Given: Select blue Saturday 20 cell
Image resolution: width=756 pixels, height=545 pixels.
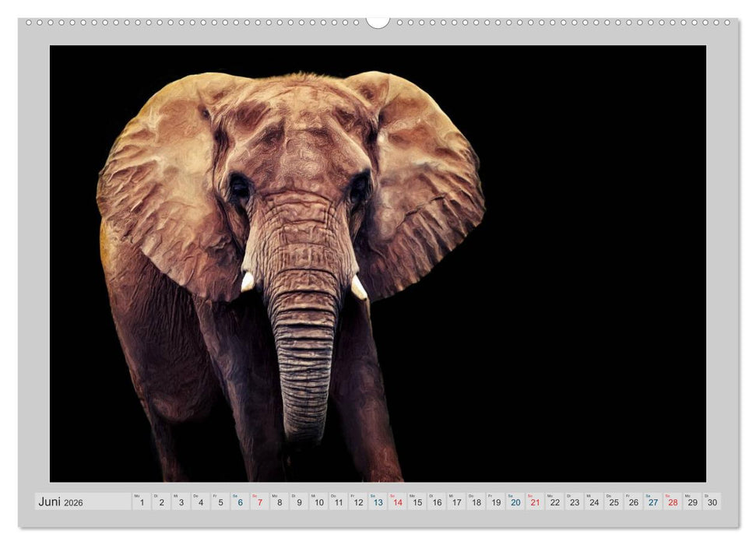Looking at the screenshot, I should click(515, 502).
